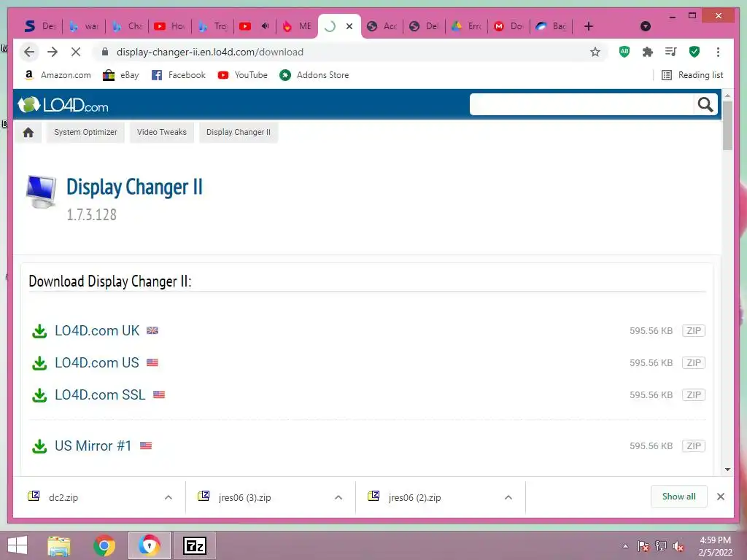Open the Windows Start menu

coord(18,545)
